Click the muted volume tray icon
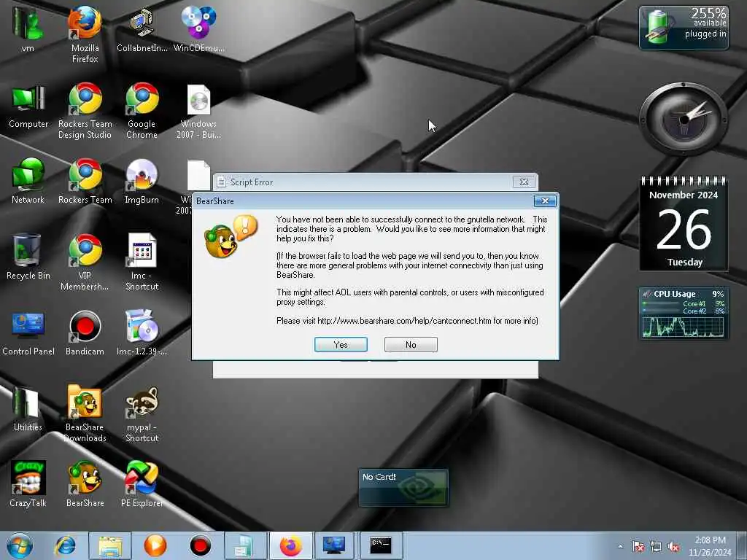This screenshot has height=560, width=747. (673, 547)
